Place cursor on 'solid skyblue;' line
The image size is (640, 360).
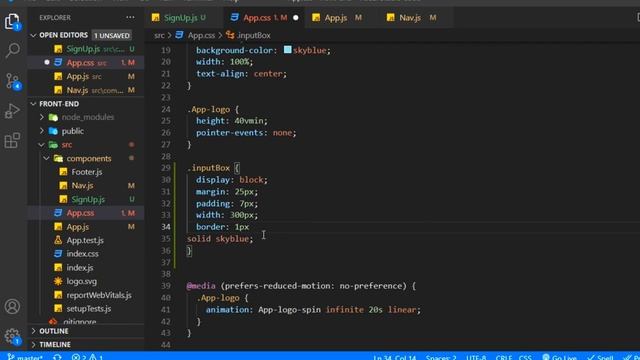[x=220, y=239]
